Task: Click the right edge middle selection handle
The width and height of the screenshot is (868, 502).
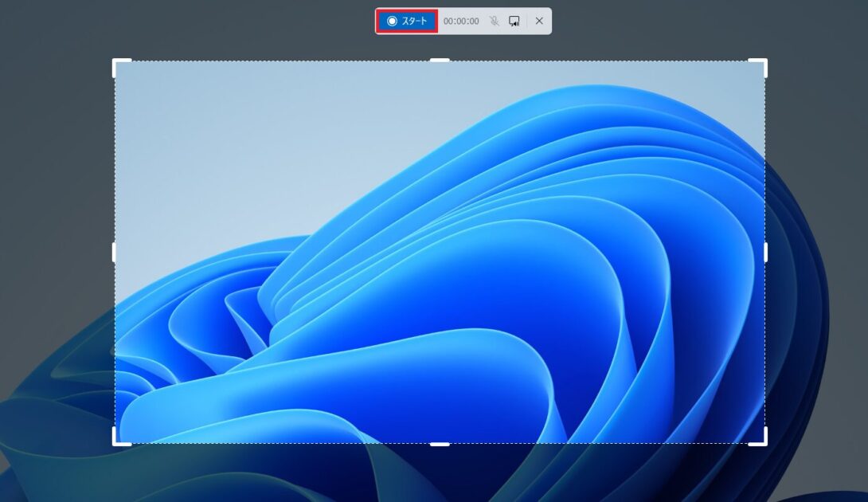Action: pyautogui.click(x=765, y=252)
